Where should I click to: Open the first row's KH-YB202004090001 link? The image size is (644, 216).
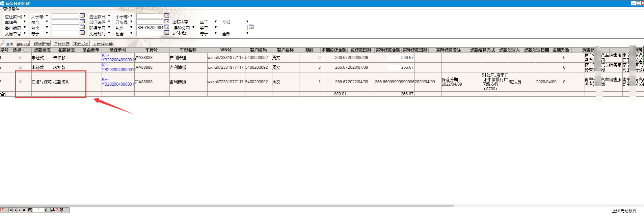(117, 58)
